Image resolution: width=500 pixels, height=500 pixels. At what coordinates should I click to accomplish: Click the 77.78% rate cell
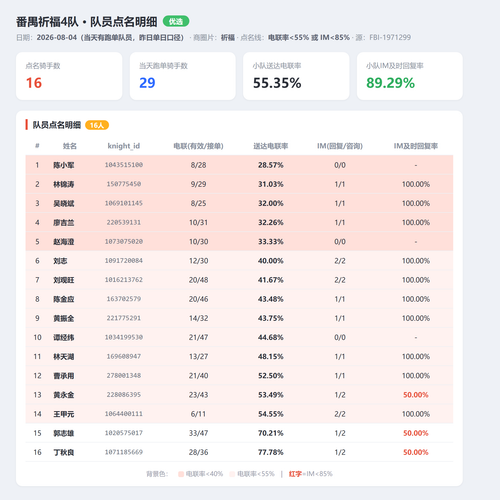click(271, 452)
